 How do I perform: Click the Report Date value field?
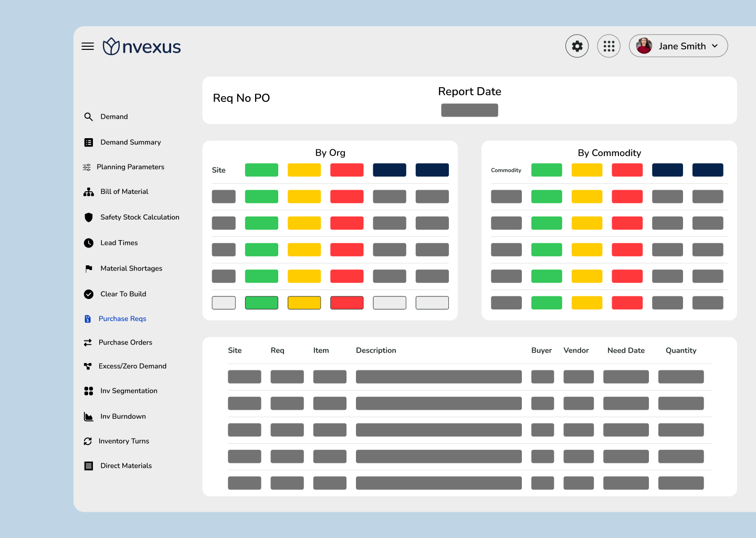click(x=469, y=110)
